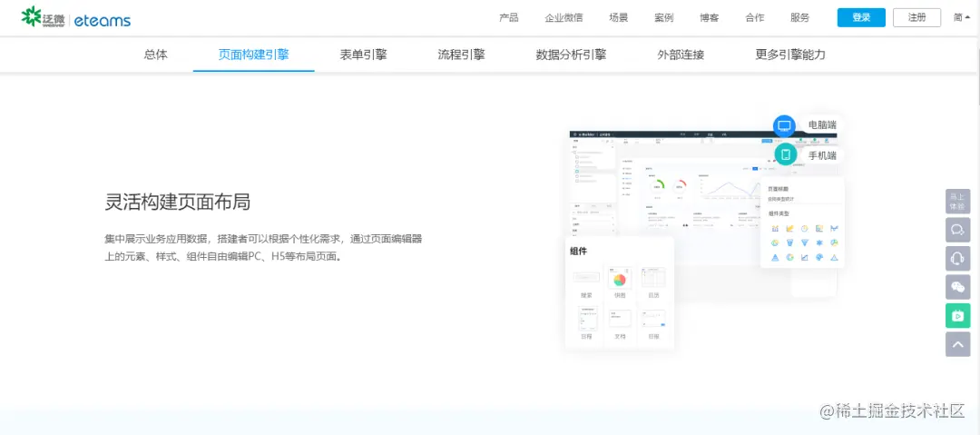Click the 手机端 label
980x435 pixels.
pos(822,155)
